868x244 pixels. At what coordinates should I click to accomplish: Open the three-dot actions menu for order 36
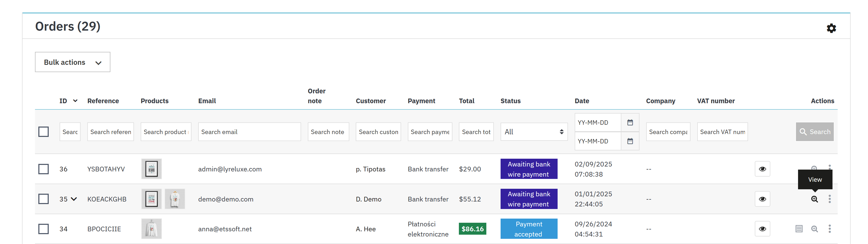[x=830, y=167]
